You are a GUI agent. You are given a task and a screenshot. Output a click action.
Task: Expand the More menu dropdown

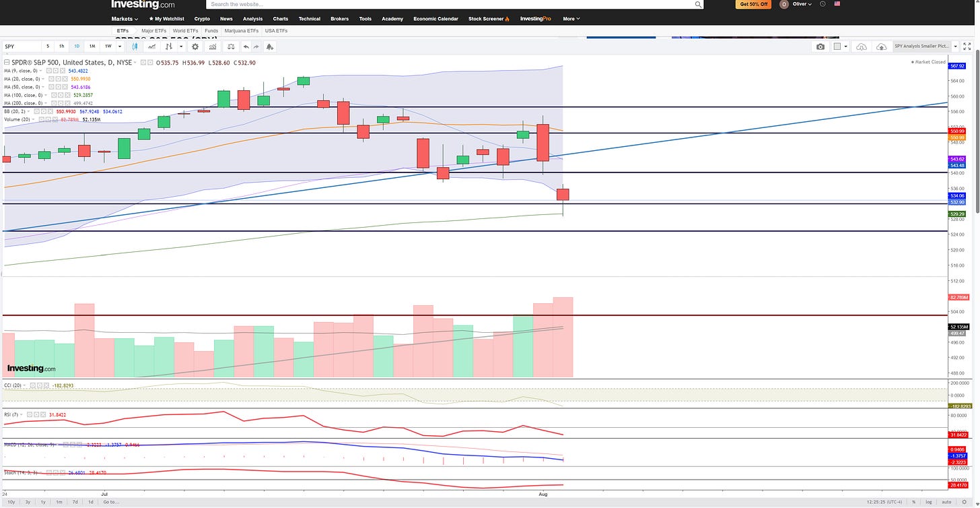(571, 19)
